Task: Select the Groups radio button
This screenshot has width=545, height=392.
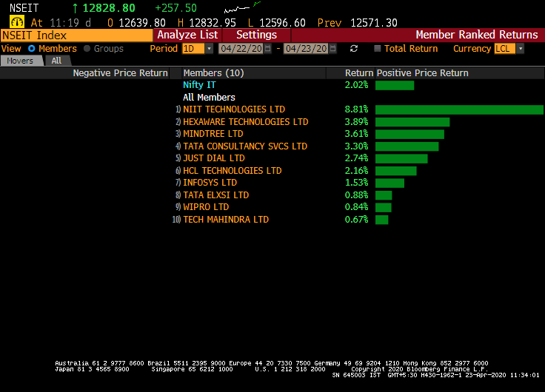Action: 87,49
